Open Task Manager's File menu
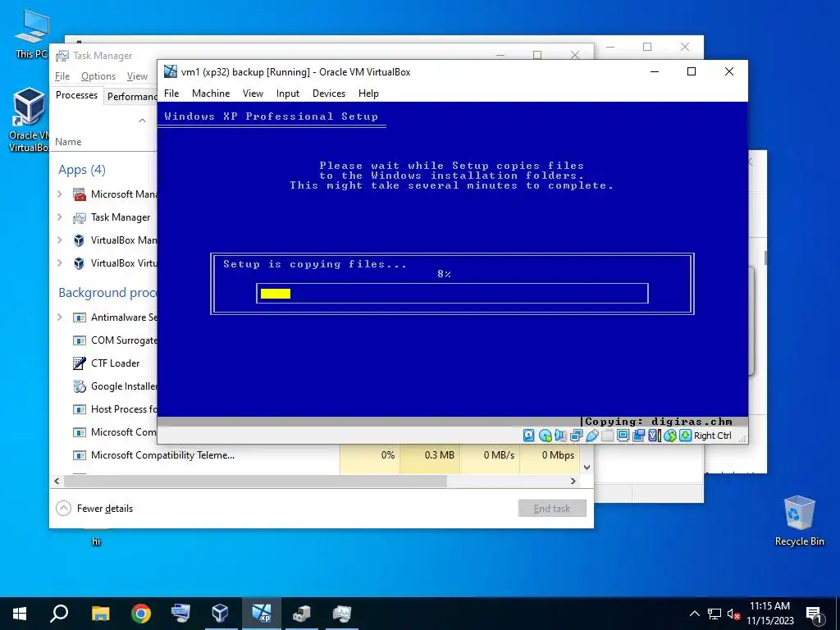The image size is (840, 630). pos(62,76)
